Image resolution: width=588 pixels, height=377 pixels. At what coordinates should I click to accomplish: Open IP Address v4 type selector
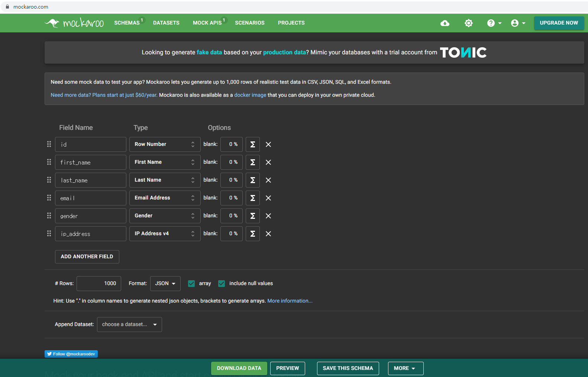(x=165, y=234)
